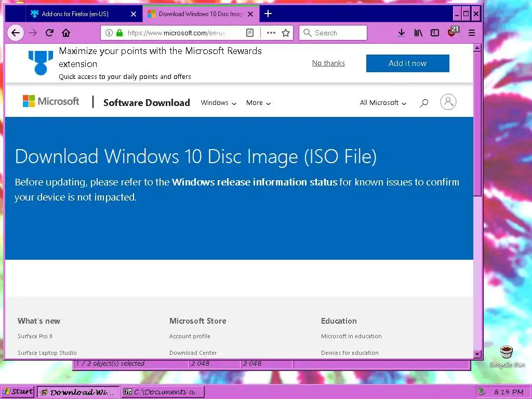The image size is (532, 399).
Task: Sign in with the account avatar icon
Action: (x=448, y=102)
